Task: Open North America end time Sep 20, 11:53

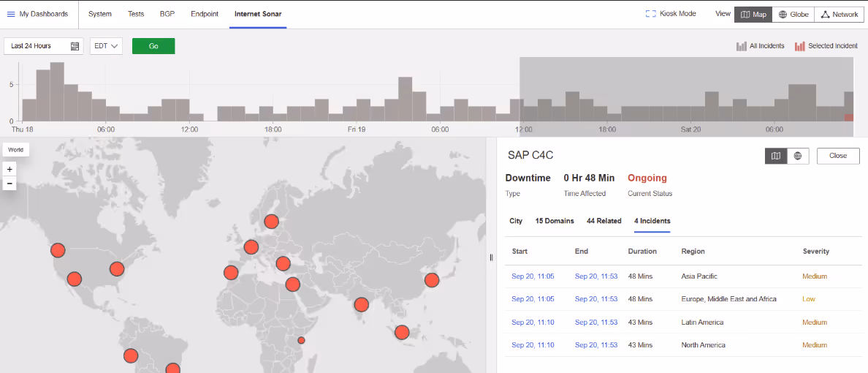Action: 595,344
